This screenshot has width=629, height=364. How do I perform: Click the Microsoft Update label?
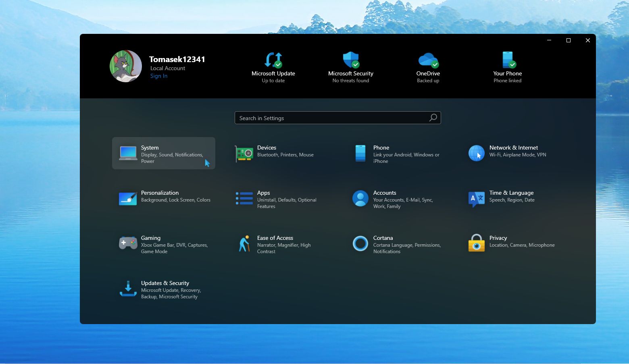273,73
